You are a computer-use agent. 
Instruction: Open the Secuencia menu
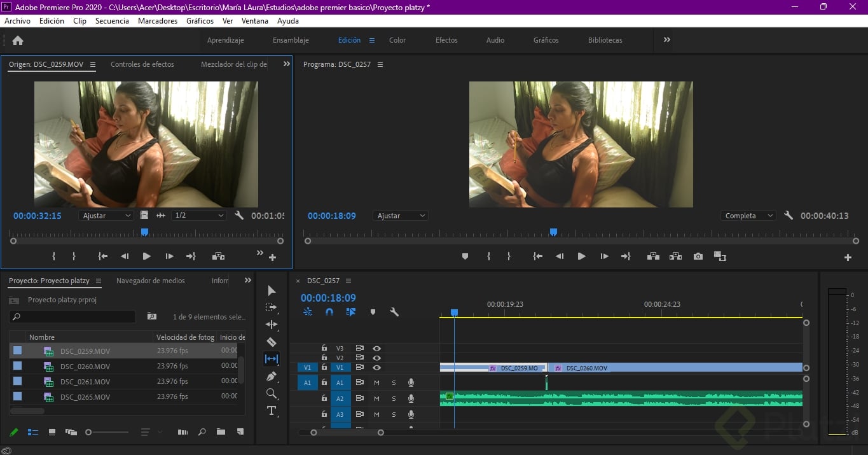(112, 21)
